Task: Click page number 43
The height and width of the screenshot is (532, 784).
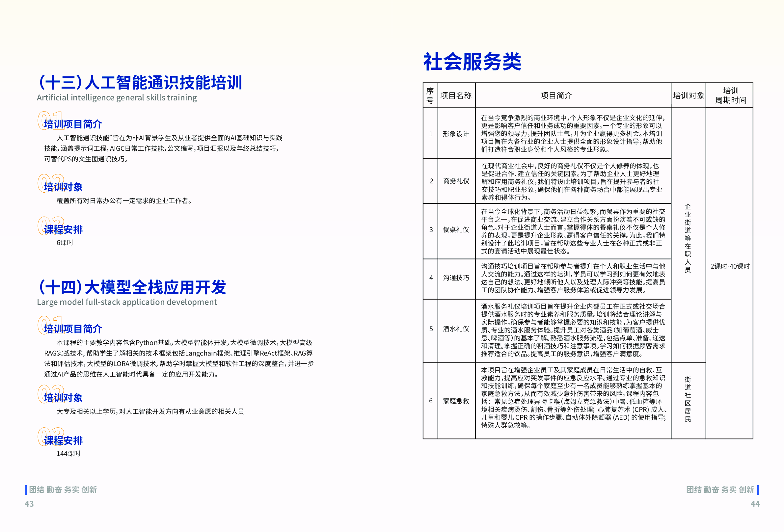Action: click(x=29, y=504)
